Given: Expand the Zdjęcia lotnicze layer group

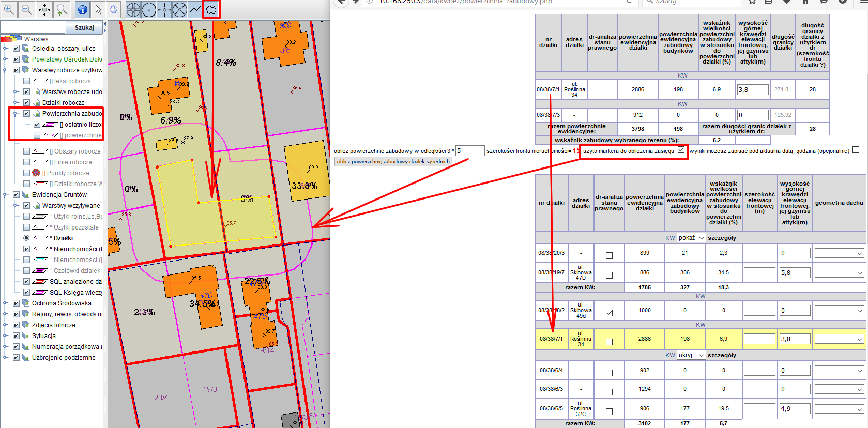Looking at the screenshot, I should [x=6, y=325].
